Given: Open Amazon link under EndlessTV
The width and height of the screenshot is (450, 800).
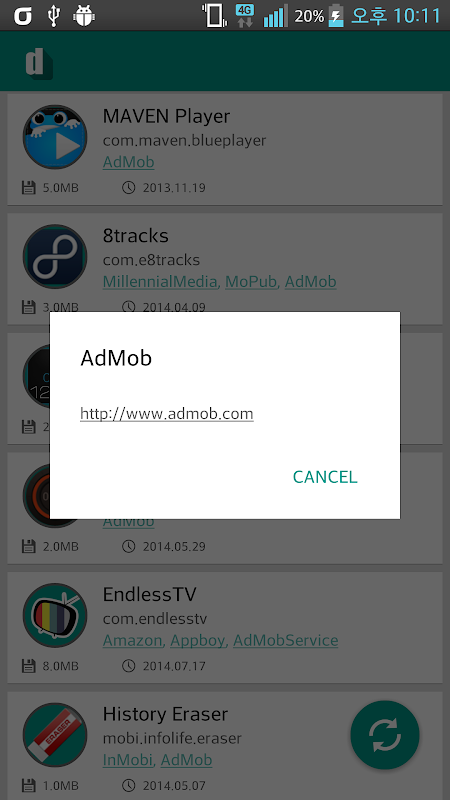Looking at the screenshot, I should (133, 640).
